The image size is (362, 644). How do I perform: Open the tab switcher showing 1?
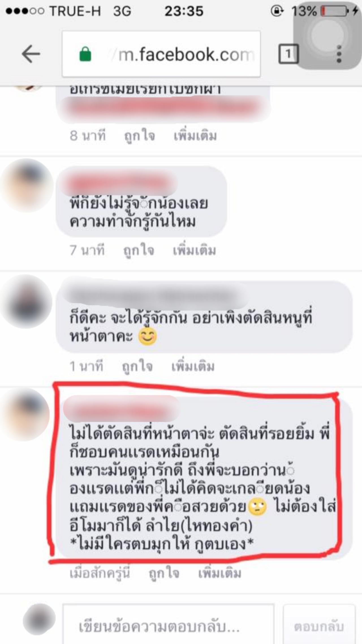pyautogui.click(x=288, y=54)
